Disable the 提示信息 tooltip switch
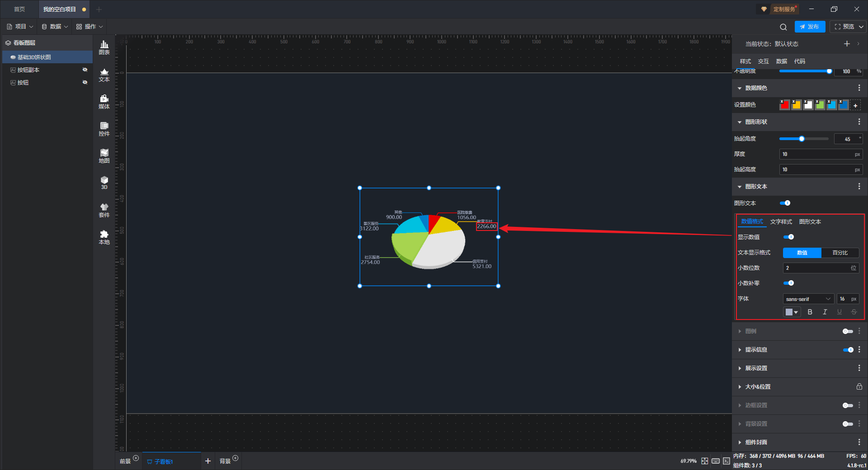This screenshot has height=470, width=868. point(848,350)
